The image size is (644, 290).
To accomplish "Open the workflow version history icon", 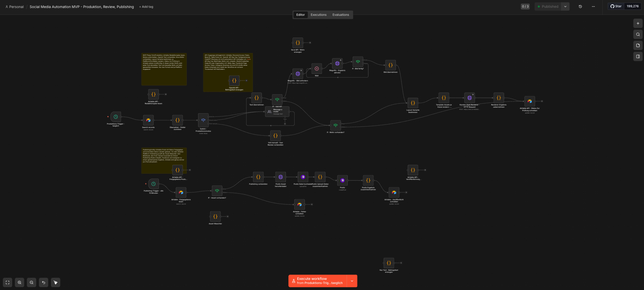I will point(580,7).
